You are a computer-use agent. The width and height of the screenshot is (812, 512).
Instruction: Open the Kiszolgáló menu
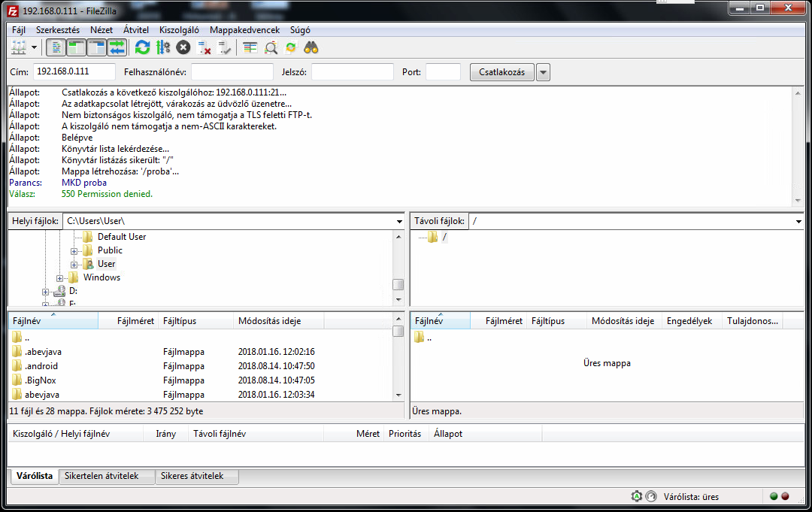point(179,30)
